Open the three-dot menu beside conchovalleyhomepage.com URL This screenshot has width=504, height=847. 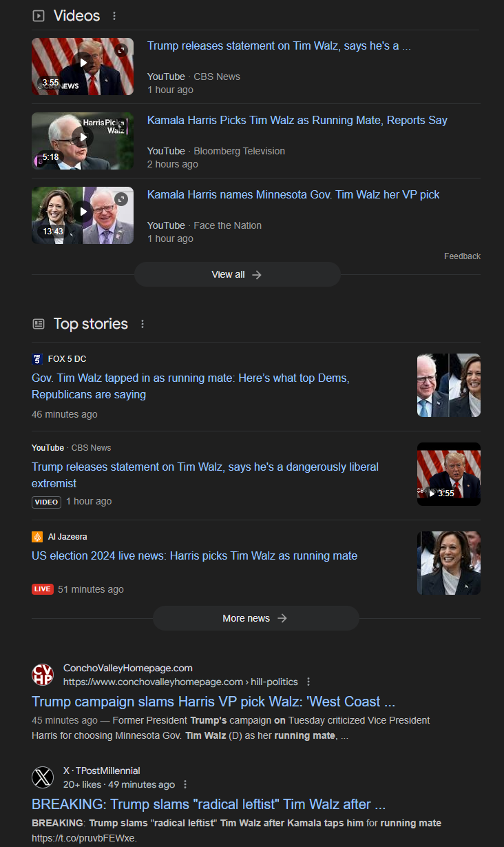coord(308,682)
